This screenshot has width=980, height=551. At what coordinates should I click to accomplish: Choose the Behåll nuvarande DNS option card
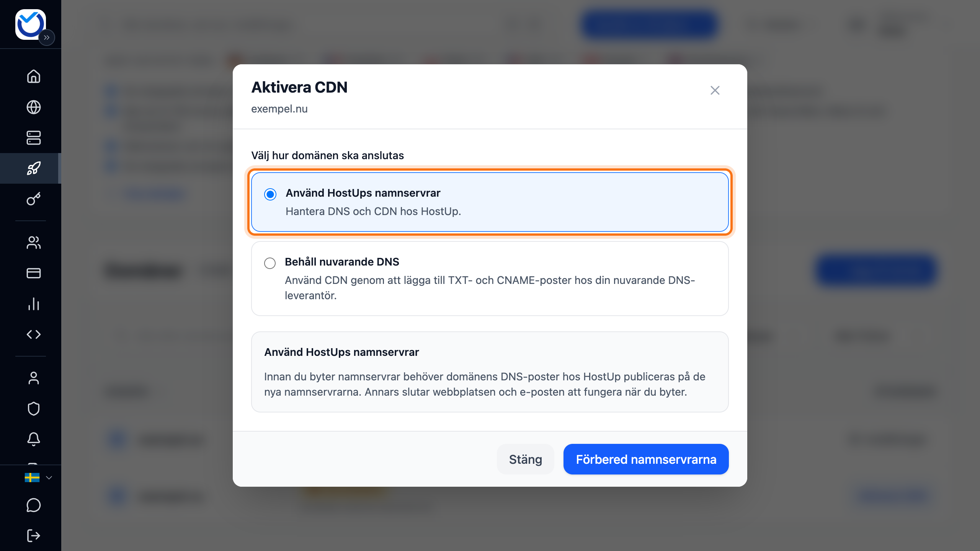click(490, 279)
